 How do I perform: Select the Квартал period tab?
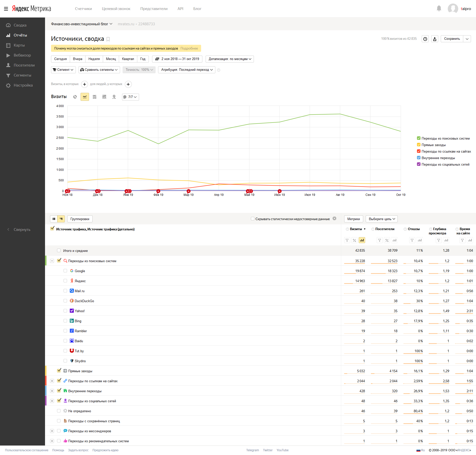coord(128,59)
